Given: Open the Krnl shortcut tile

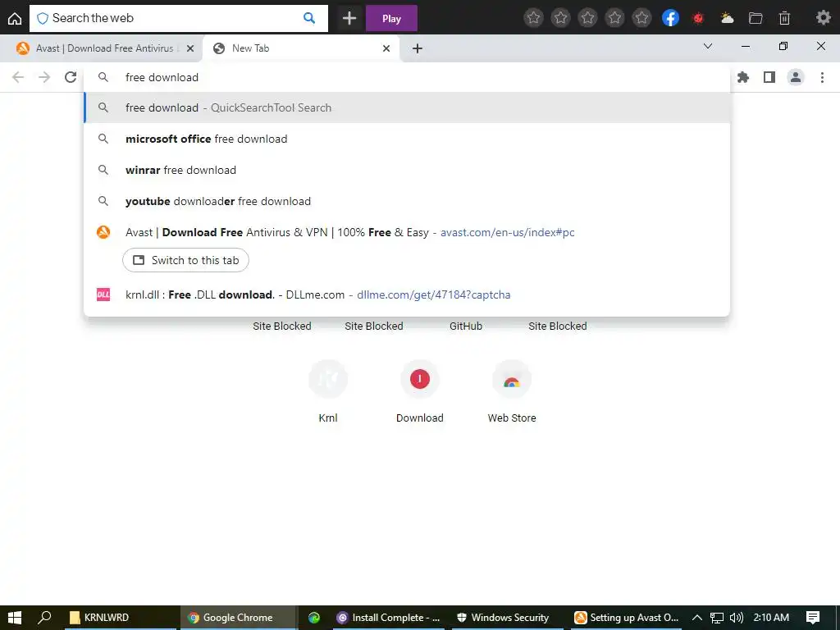Looking at the screenshot, I should pos(328,391).
